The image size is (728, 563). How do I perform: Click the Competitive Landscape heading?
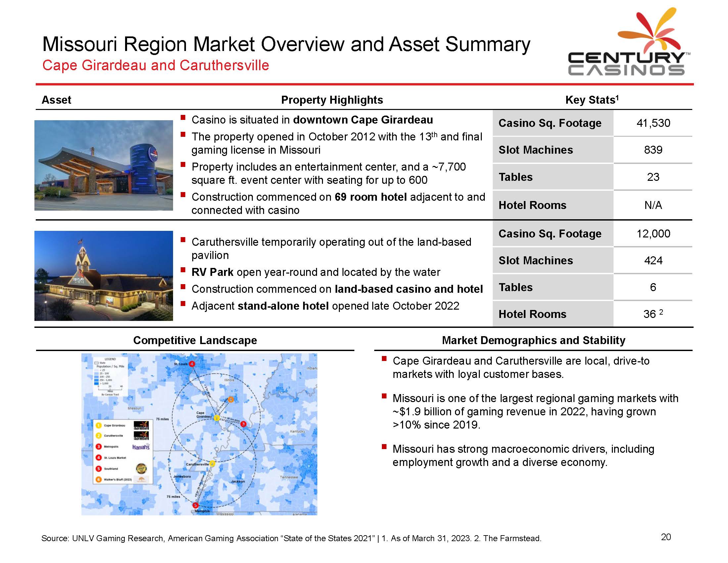[x=195, y=340]
